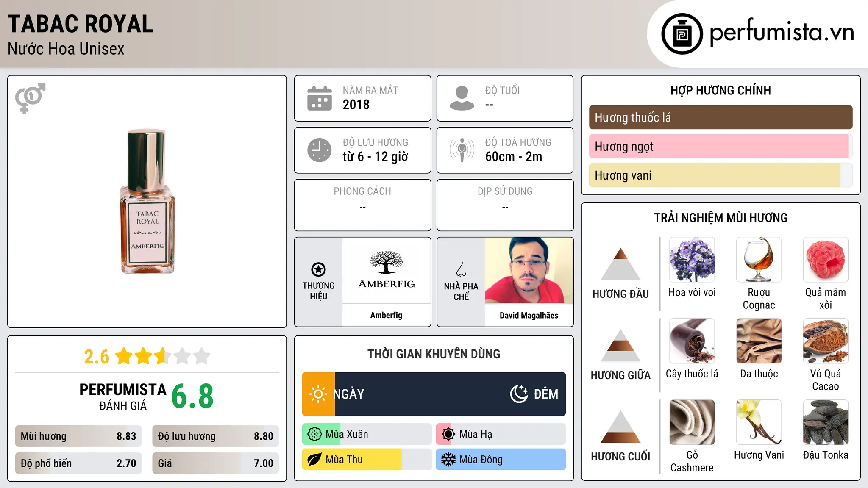
Task: Click the David Magalhães perfumer photo
Action: tap(529, 270)
